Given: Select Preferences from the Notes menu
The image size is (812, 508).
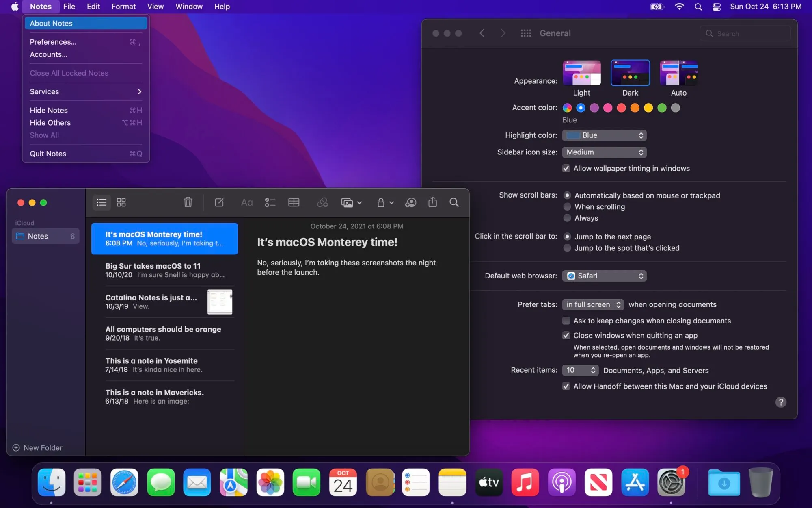Looking at the screenshot, I should point(53,42).
